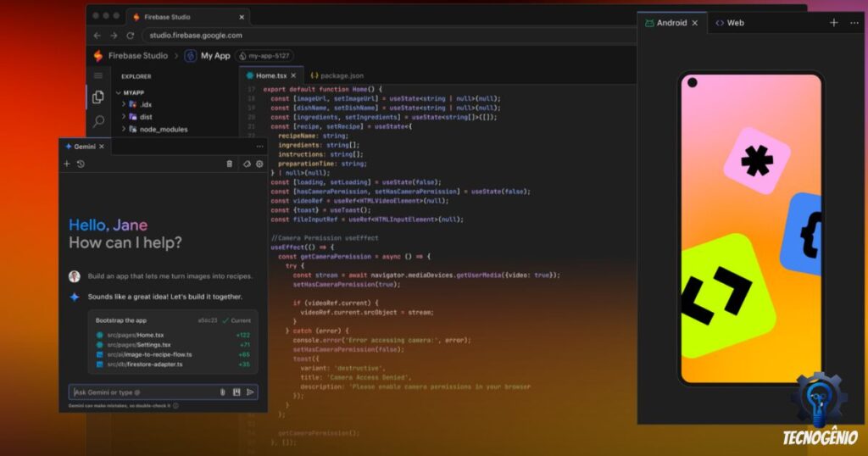Viewport: 868px width, 456px height.
Task: Expand the node_modules folder chevron
Action: click(124, 129)
